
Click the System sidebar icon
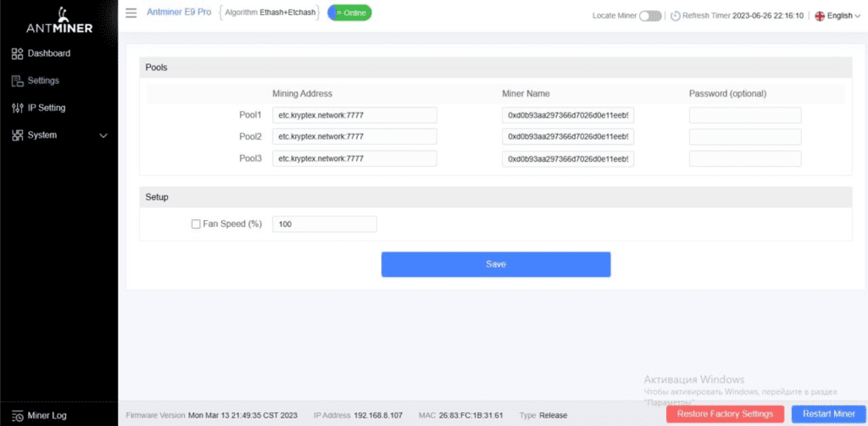17,135
